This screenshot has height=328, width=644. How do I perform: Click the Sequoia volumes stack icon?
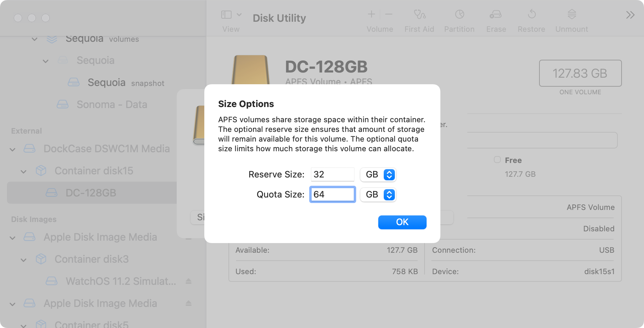pos(52,39)
